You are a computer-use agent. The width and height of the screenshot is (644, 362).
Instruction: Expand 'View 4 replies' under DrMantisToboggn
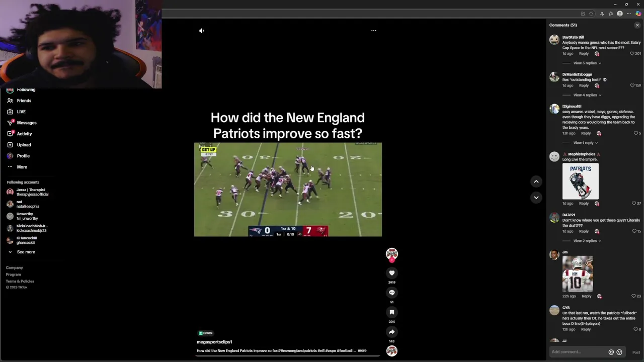[587, 95]
